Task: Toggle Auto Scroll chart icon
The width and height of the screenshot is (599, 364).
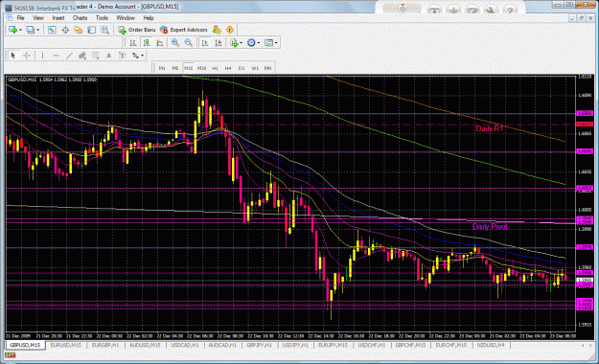Action: click(x=205, y=43)
